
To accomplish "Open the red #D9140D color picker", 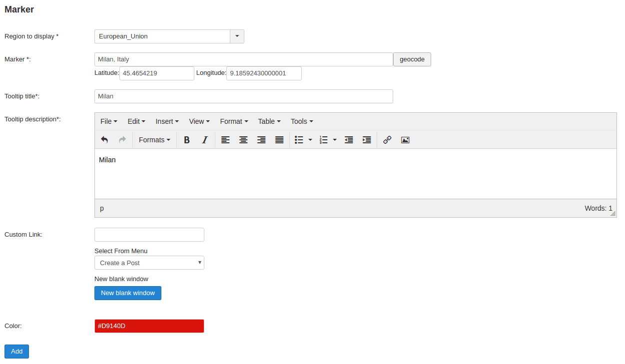I will (149, 326).
